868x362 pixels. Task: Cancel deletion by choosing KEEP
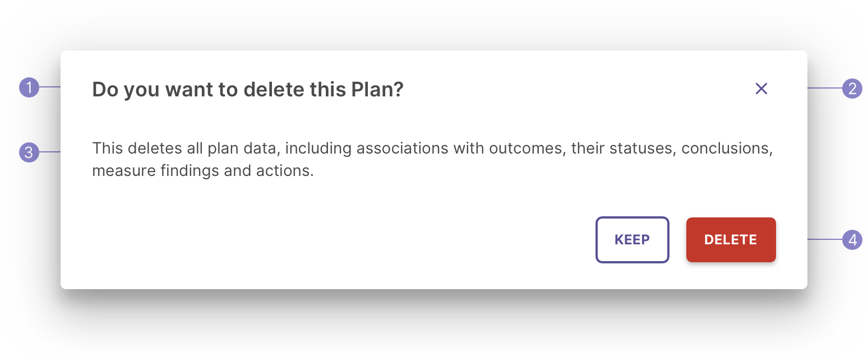632,240
